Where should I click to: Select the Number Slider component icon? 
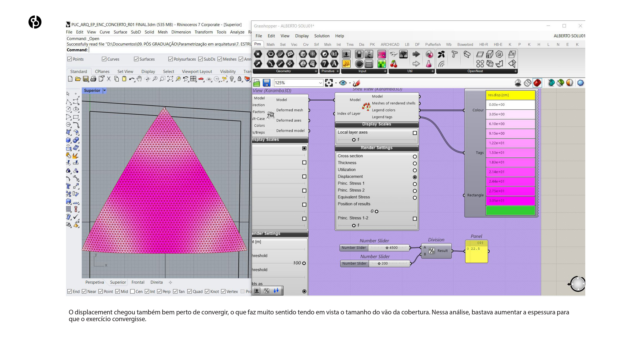point(346,54)
